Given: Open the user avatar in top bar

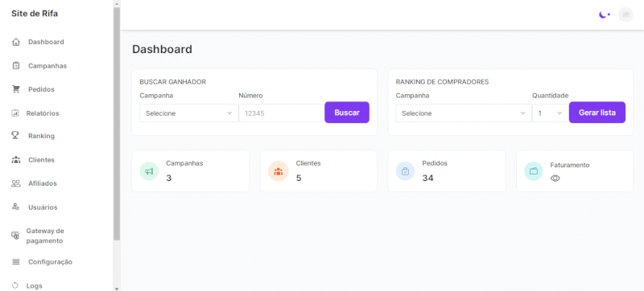Looking at the screenshot, I should (625, 14).
